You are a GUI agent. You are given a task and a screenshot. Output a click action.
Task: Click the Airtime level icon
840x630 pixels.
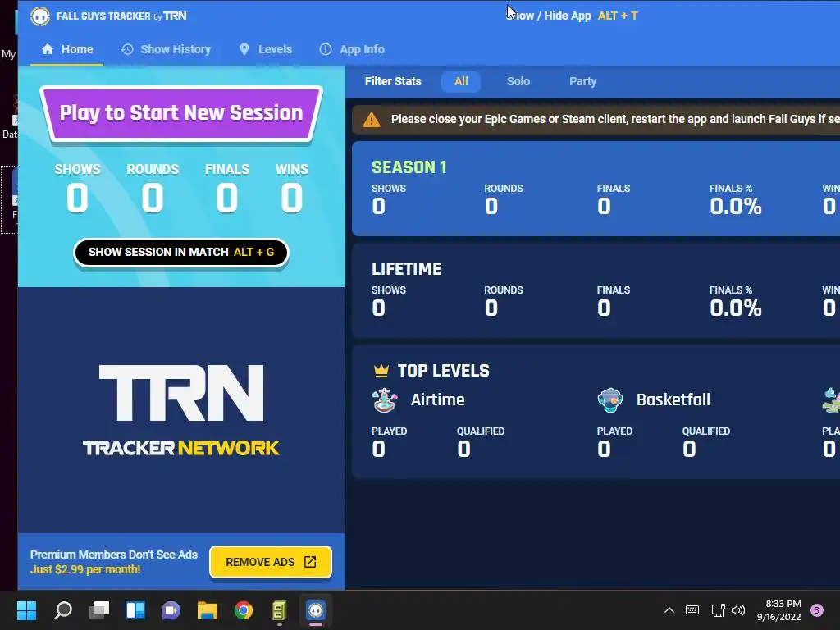click(x=385, y=400)
